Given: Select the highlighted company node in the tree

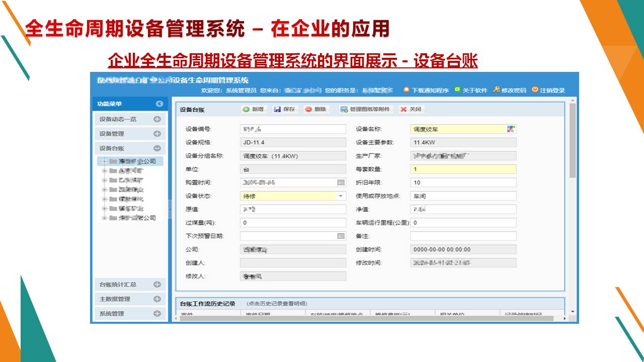Looking at the screenshot, I should (129, 161).
